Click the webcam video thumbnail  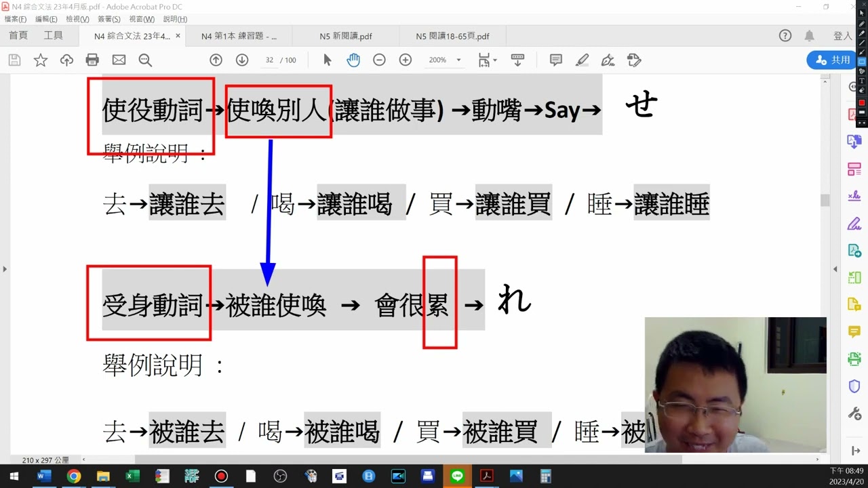click(x=735, y=385)
